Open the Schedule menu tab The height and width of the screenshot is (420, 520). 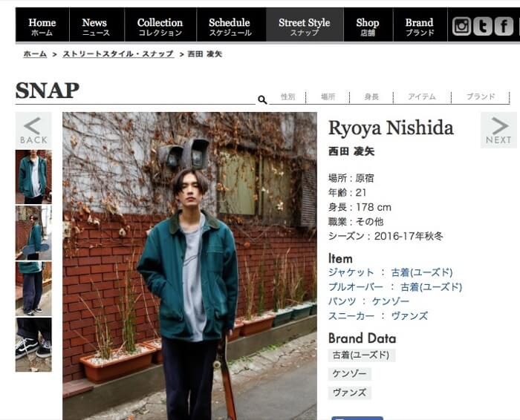[x=230, y=25]
